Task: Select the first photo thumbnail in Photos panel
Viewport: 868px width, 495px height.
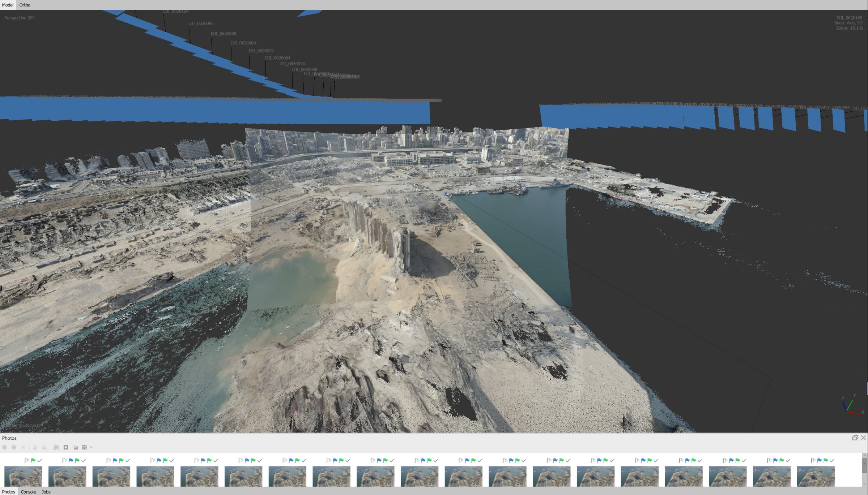Action: [x=23, y=476]
